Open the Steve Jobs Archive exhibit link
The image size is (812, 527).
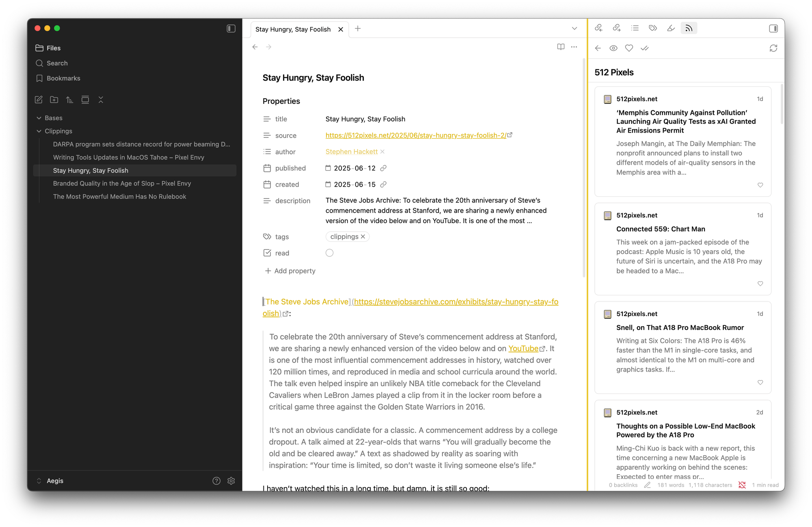point(456,301)
